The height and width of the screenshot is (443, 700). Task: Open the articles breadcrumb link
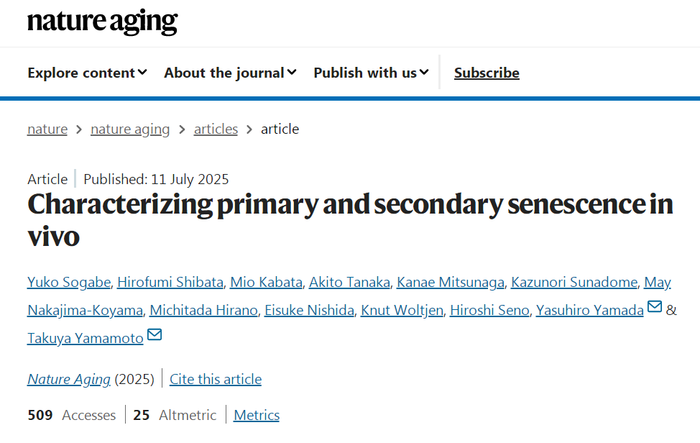point(216,129)
